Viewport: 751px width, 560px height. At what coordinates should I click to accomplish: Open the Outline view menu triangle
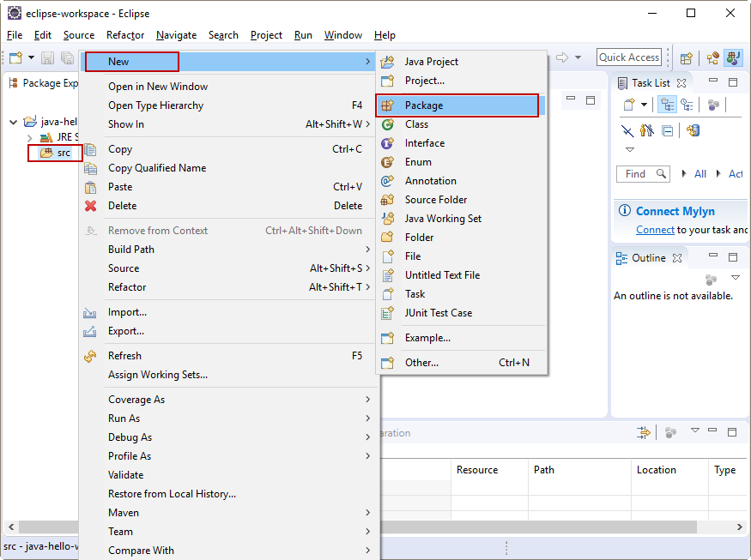[736, 278]
